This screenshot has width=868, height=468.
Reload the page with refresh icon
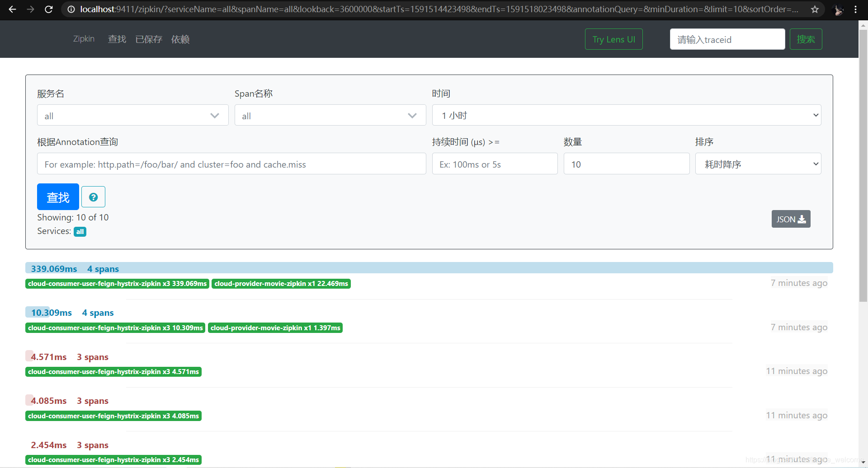coord(49,9)
